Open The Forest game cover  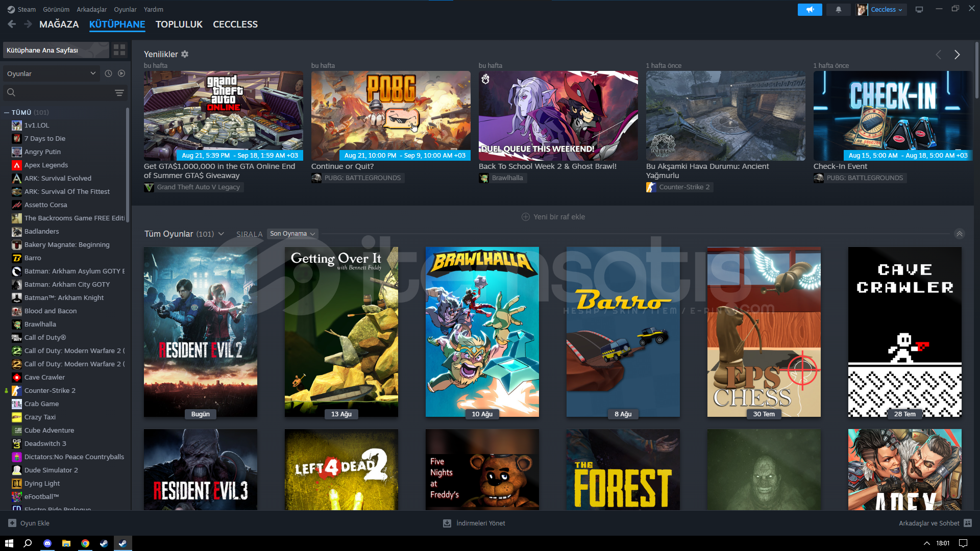(x=623, y=469)
